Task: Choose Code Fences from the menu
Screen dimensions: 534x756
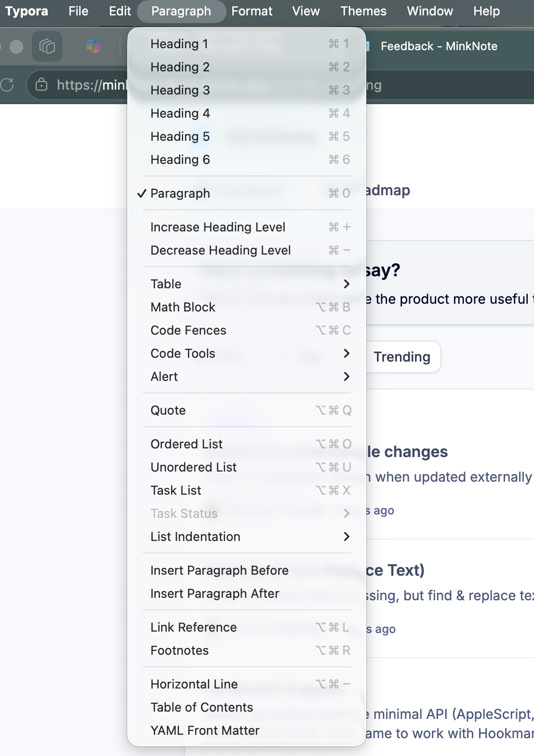Action: coord(247,330)
